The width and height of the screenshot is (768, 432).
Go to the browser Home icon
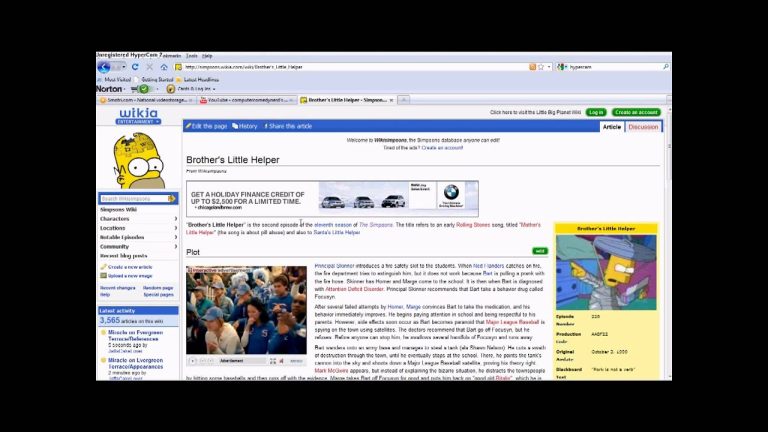pyautogui.click(x=164, y=67)
